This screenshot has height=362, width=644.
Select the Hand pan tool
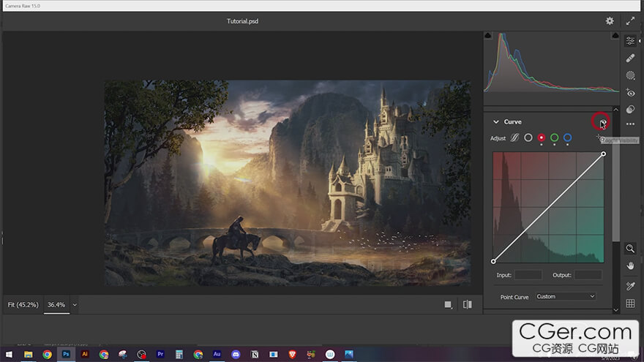pyautogui.click(x=630, y=266)
